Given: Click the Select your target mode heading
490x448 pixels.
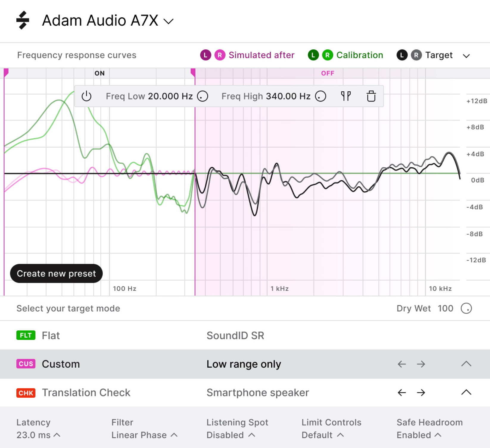Looking at the screenshot, I should (x=68, y=308).
